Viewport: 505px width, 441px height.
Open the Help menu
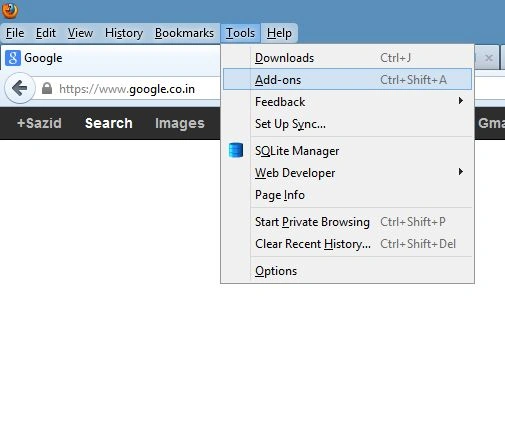click(279, 33)
